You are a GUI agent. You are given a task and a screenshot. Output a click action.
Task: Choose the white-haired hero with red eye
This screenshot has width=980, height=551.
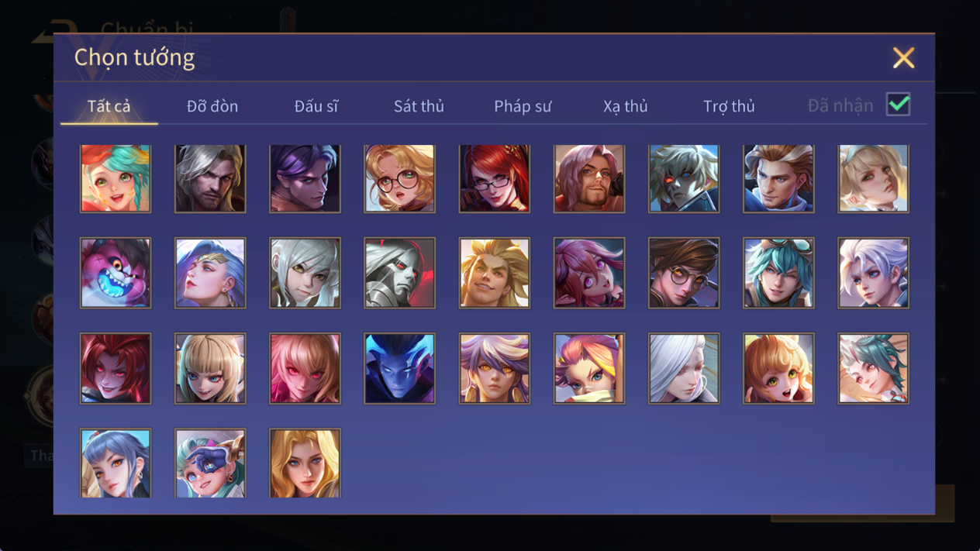pos(684,178)
